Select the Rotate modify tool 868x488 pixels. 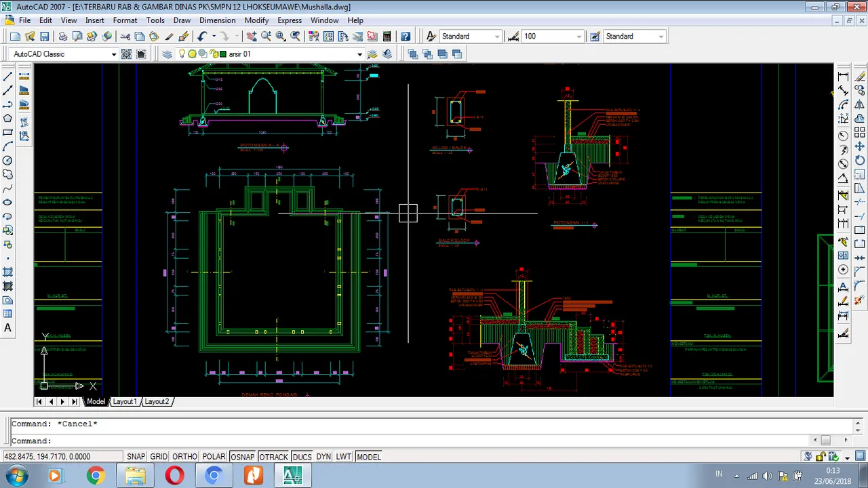(x=860, y=161)
